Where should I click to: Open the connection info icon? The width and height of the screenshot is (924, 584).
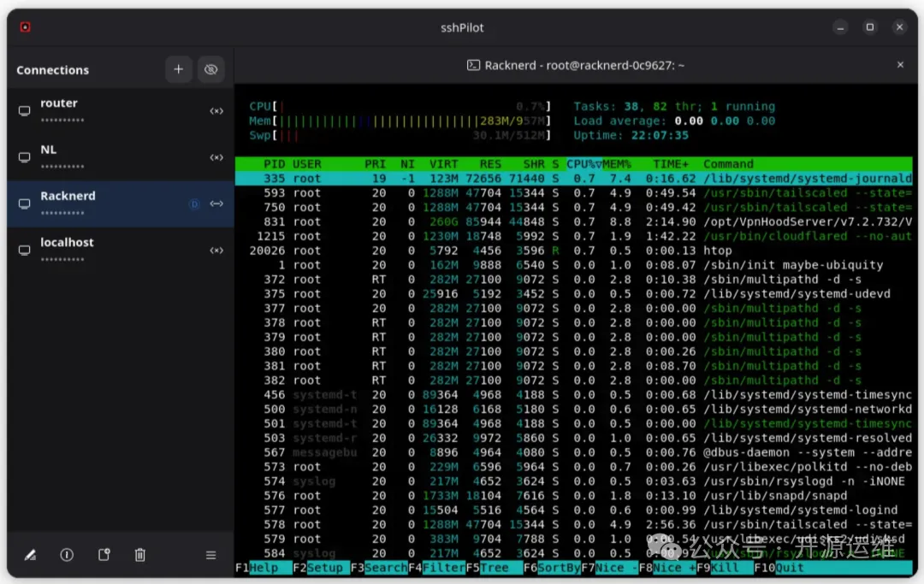(67, 555)
